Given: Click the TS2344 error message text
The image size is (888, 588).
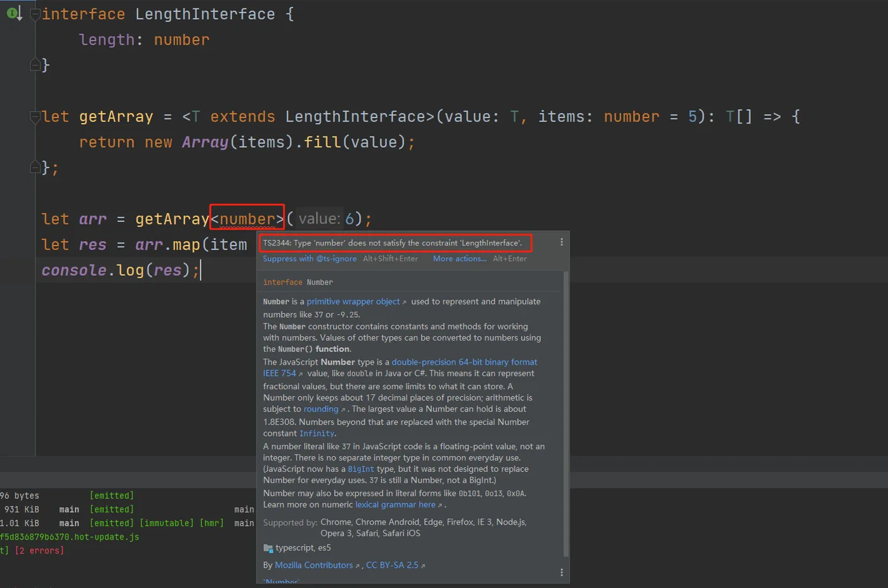Looking at the screenshot, I should tap(393, 243).
